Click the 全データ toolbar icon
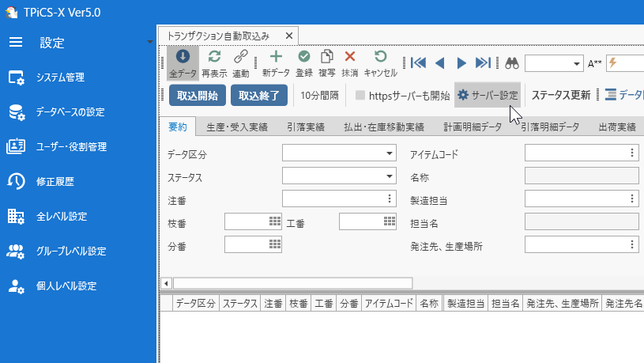Image resolution: width=644 pixels, height=363 pixels. point(183,63)
